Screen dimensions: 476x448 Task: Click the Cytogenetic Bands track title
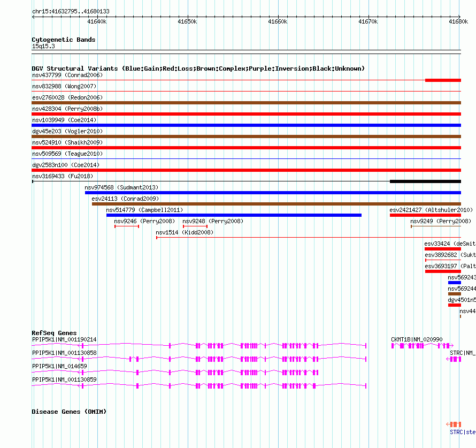(64, 40)
